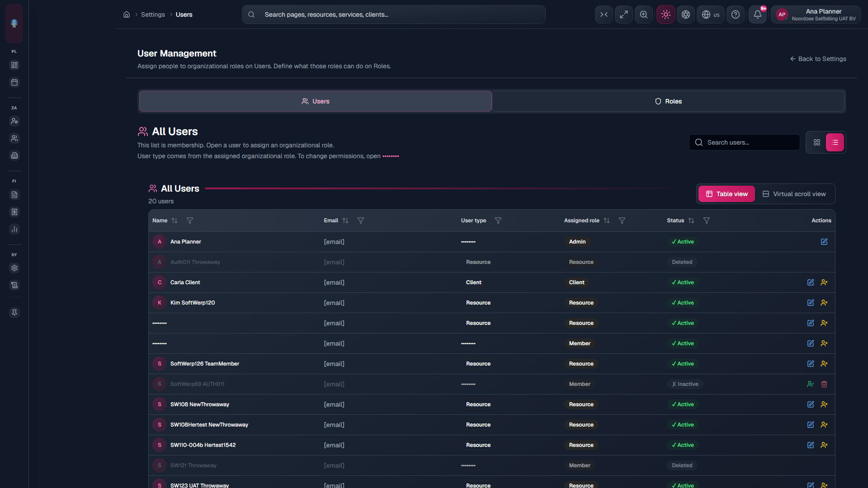Click the app logo in sidebar
The height and width of the screenshot is (488, 868).
[x=14, y=23]
